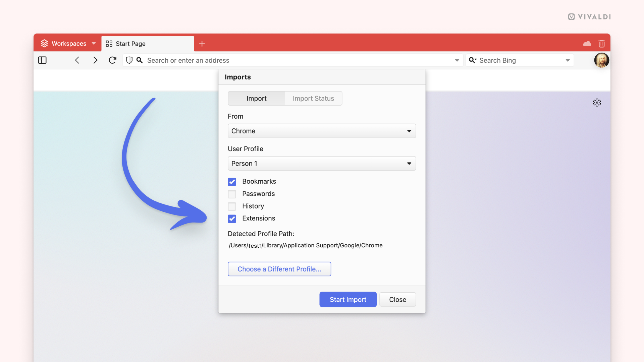The width and height of the screenshot is (644, 362).
Task: Select the Import tab
Action: (257, 98)
